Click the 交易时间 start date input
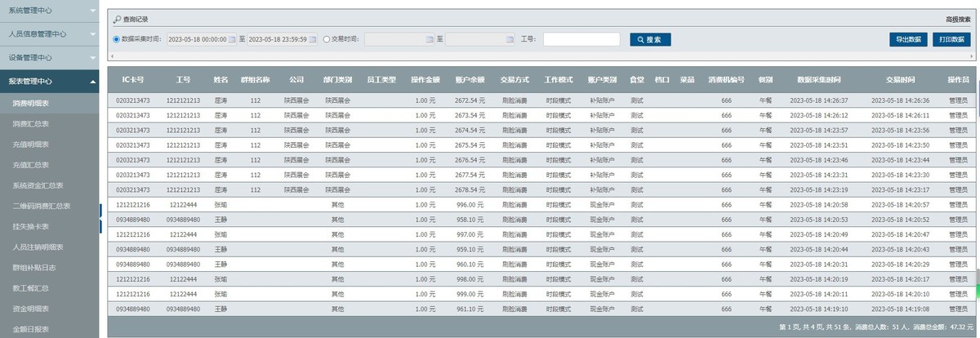The width and height of the screenshot is (980, 338). click(x=399, y=39)
